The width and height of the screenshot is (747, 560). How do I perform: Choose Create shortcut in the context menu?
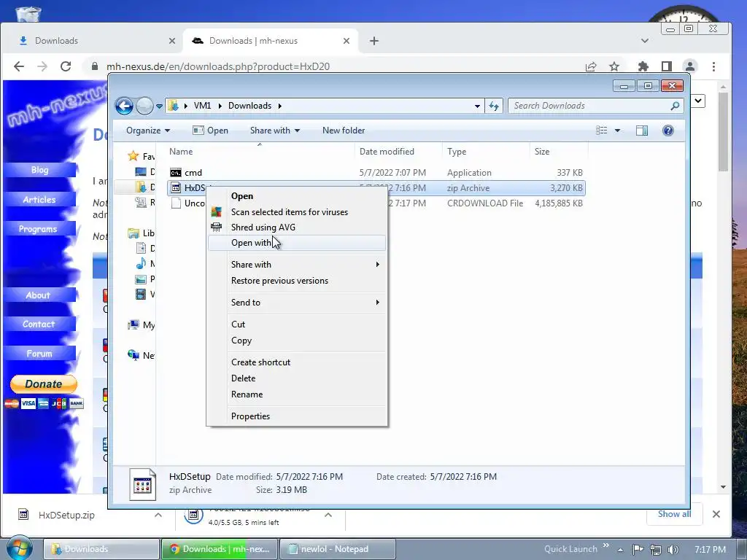297,362
